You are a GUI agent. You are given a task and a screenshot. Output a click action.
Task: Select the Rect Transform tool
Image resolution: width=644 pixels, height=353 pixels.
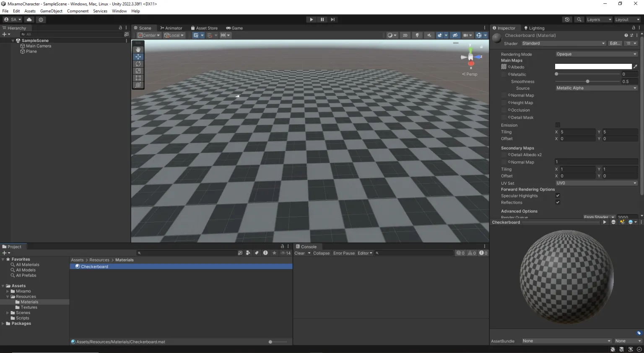point(138,78)
